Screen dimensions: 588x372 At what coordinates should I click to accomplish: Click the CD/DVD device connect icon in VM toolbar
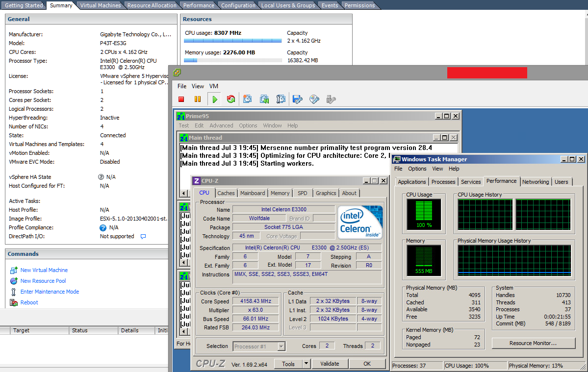point(314,99)
